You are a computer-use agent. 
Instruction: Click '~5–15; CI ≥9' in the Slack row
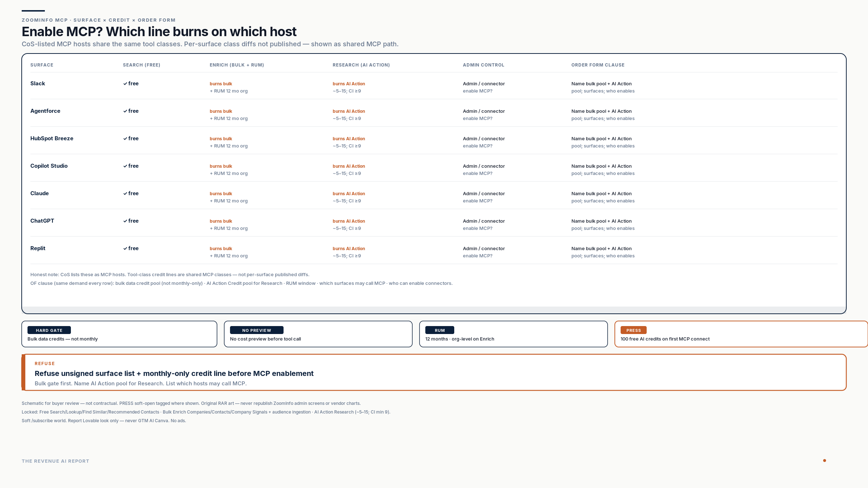(x=347, y=91)
